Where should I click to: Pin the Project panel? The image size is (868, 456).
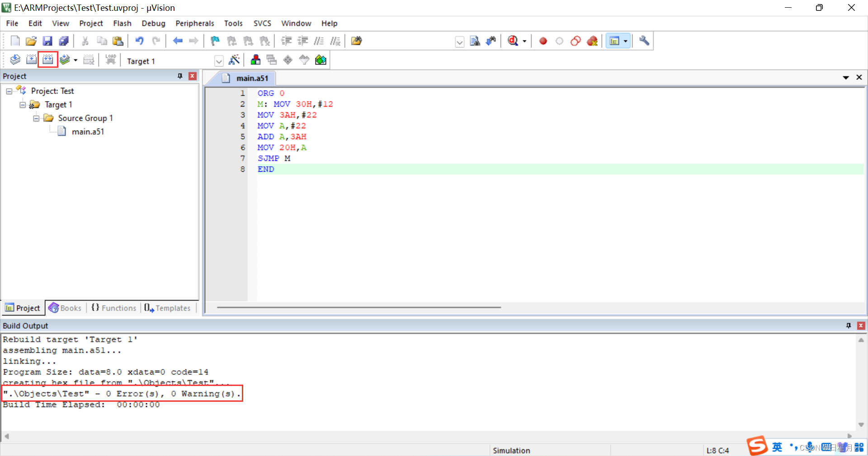pos(180,76)
